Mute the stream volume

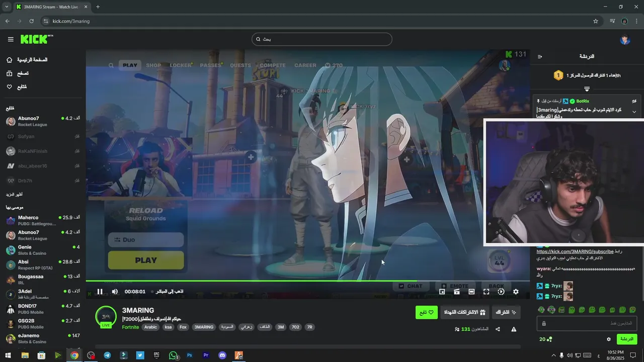115,292
